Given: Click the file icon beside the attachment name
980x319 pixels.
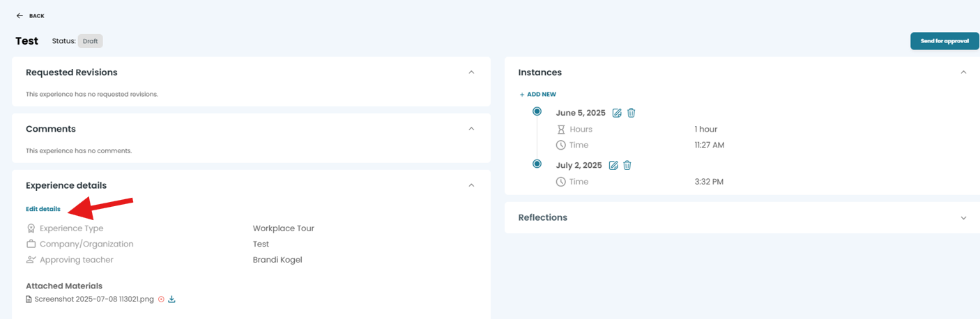Looking at the screenshot, I should (29, 299).
